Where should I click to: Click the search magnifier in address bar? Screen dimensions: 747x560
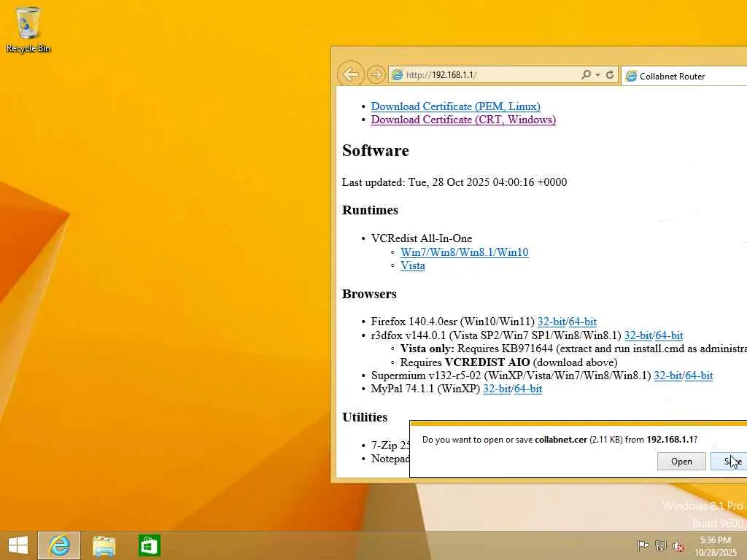coord(586,75)
